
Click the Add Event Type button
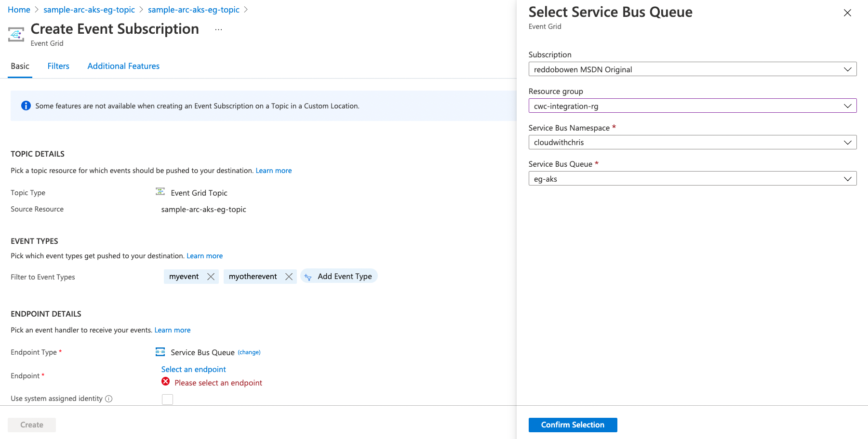[x=339, y=276]
